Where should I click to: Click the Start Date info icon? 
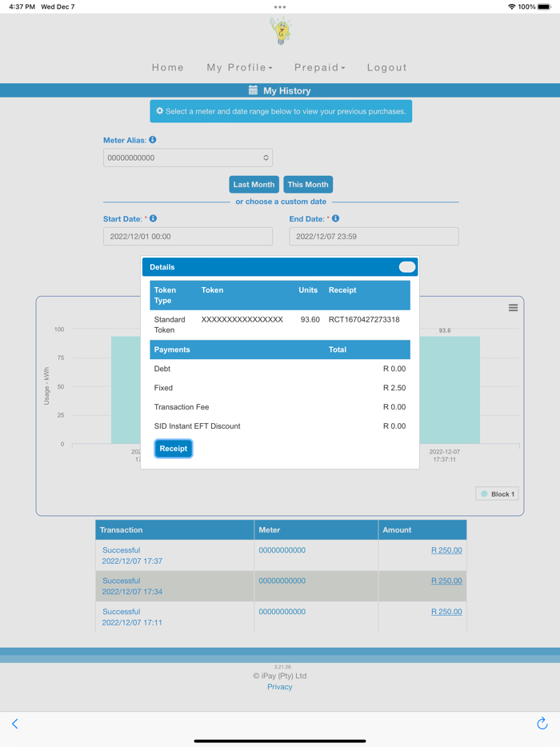[x=153, y=218]
